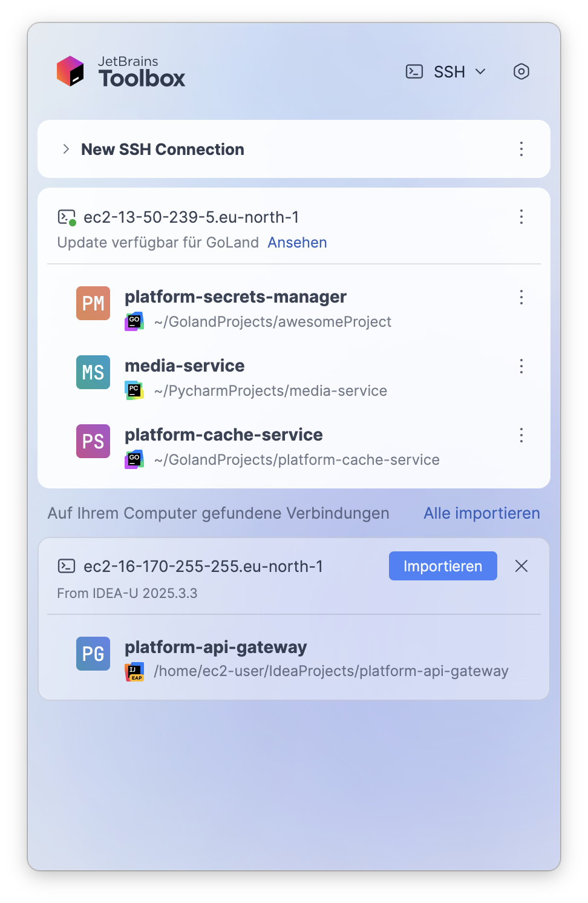Click GoLand icon under platform-cache-service
Viewport: 588px width, 903px height.
(x=134, y=459)
